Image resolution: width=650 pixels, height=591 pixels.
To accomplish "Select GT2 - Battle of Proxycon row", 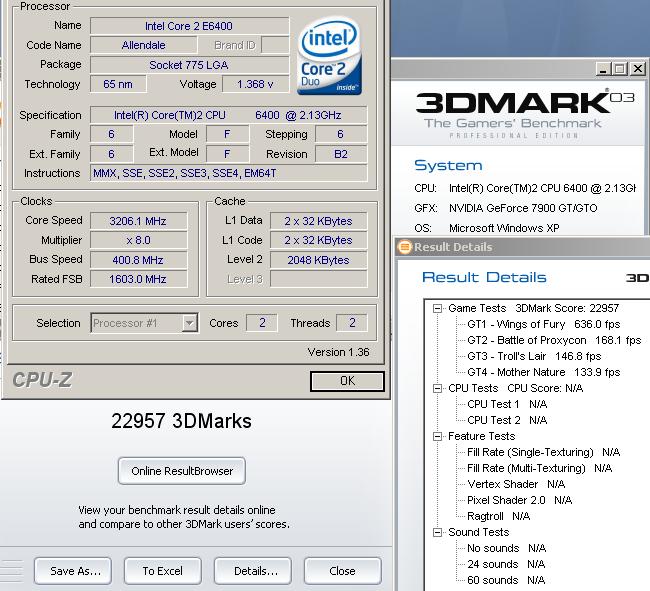I will (554, 340).
